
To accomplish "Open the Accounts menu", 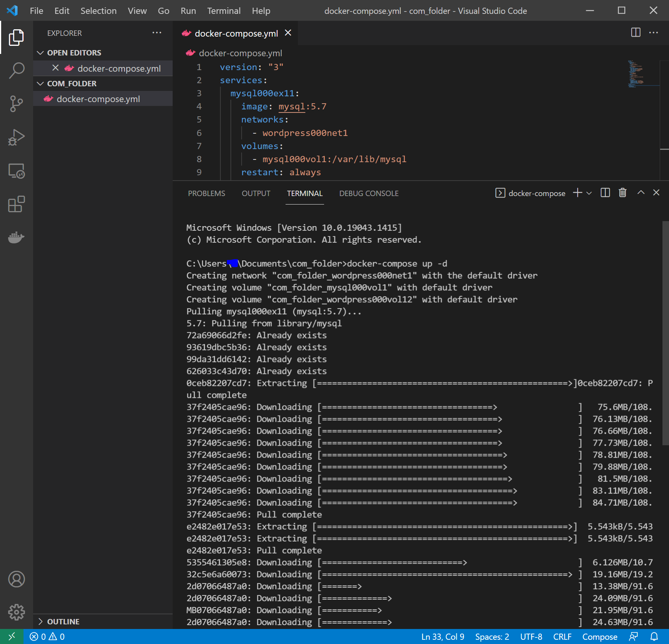I will (16, 579).
